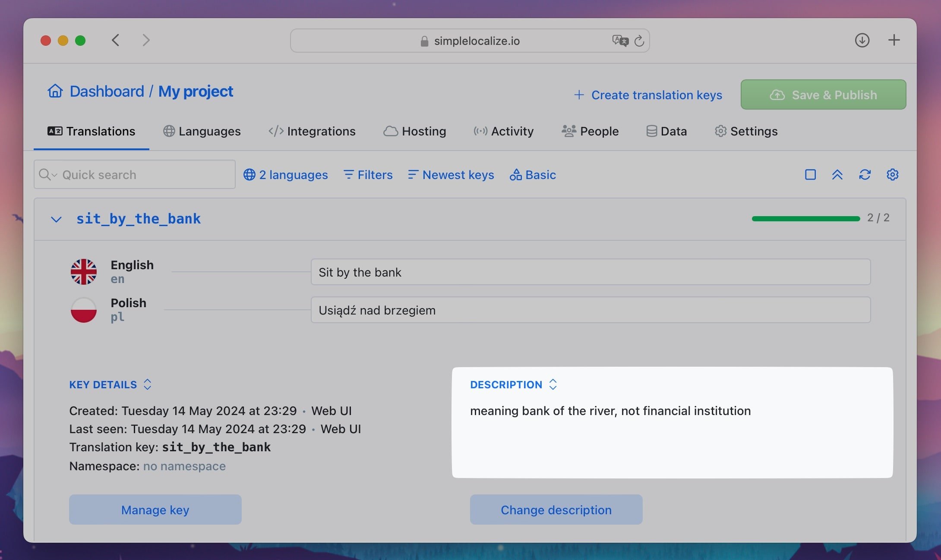Open the 2 languages selector
Image resolution: width=941 pixels, height=560 pixels.
tap(286, 174)
